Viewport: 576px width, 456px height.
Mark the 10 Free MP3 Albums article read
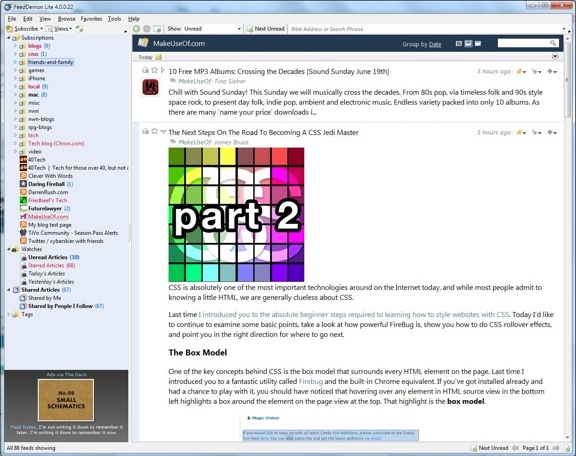(145, 70)
